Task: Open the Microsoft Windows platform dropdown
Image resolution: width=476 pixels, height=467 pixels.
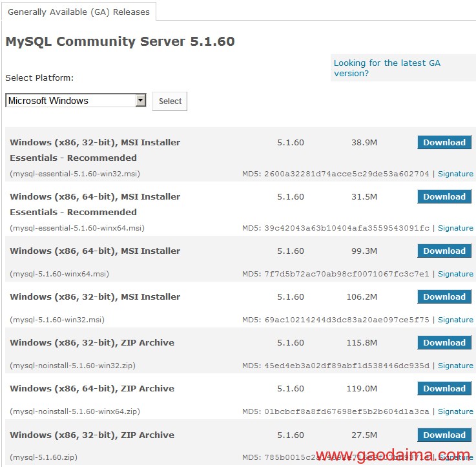Action: pyautogui.click(x=76, y=101)
